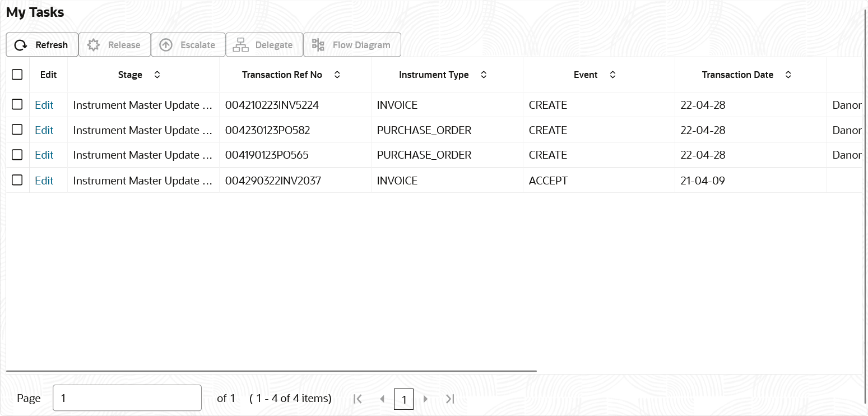
Task: Click the Instrument Type column header
Action: pyautogui.click(x=434, y=75)
